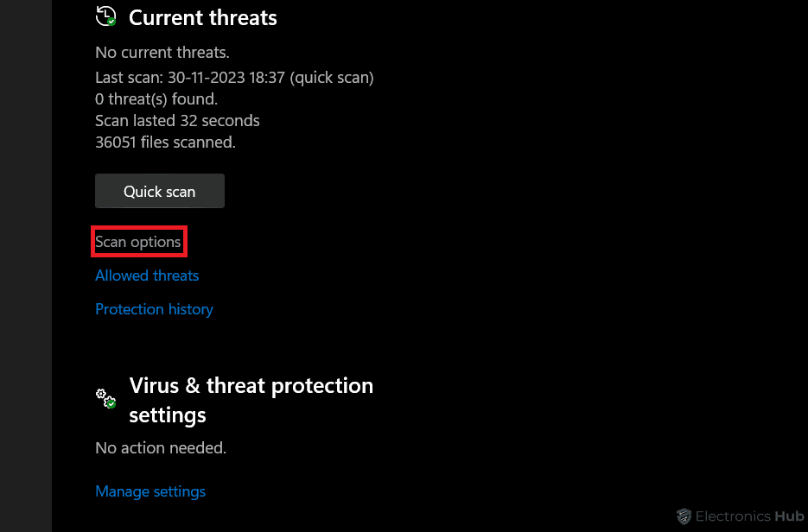Start a Quick scan
This screenshot has width=808, height=532.
(160, 191)
